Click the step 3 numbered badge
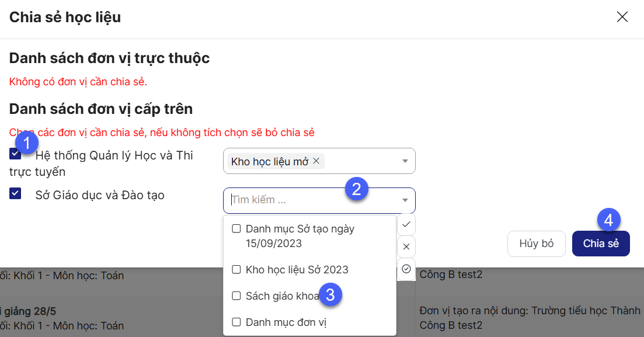 [330, 295]
